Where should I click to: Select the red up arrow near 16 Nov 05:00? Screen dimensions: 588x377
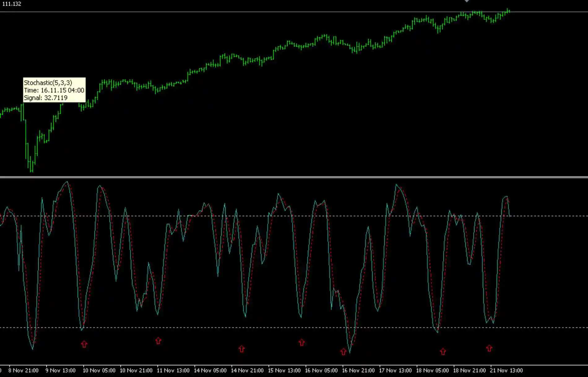301,342
